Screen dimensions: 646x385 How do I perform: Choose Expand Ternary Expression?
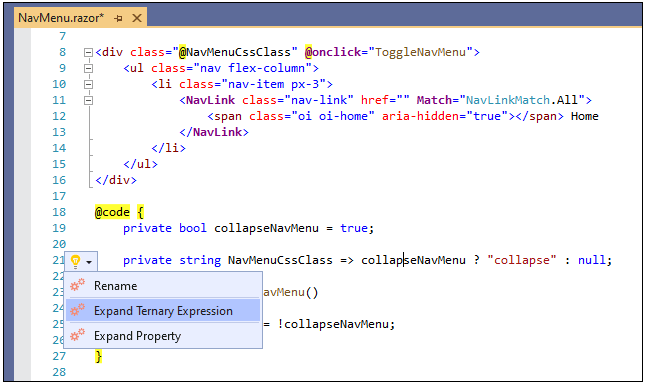tap(163, 310)
